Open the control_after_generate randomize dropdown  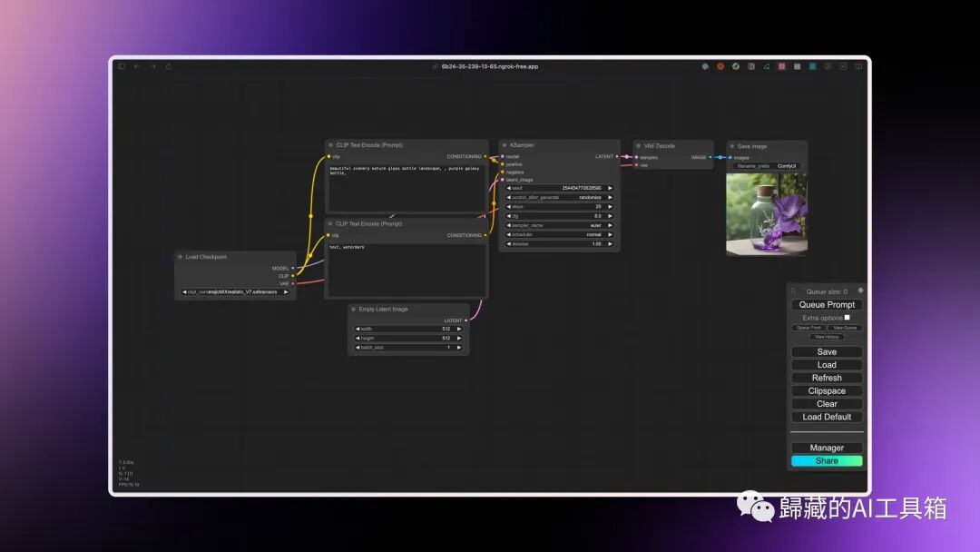(559, 198)
